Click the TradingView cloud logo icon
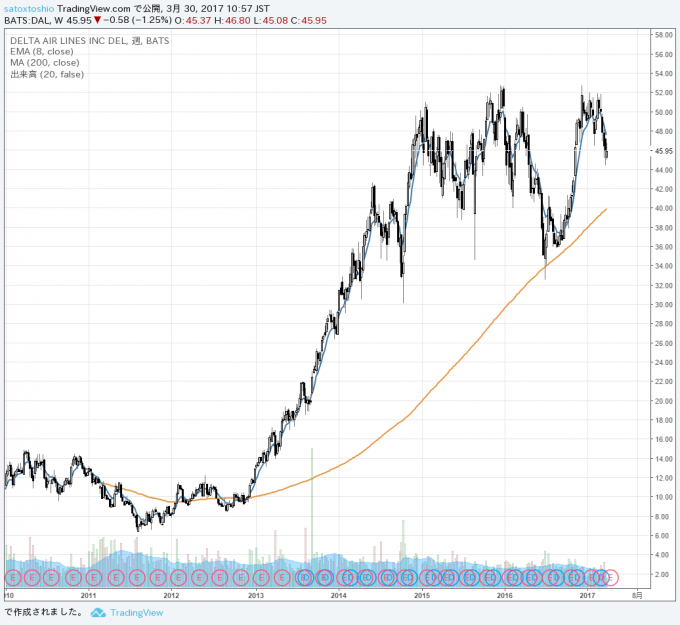Image resolution: width=680 pixels, height=625 pixels. (x=98, y=612)
